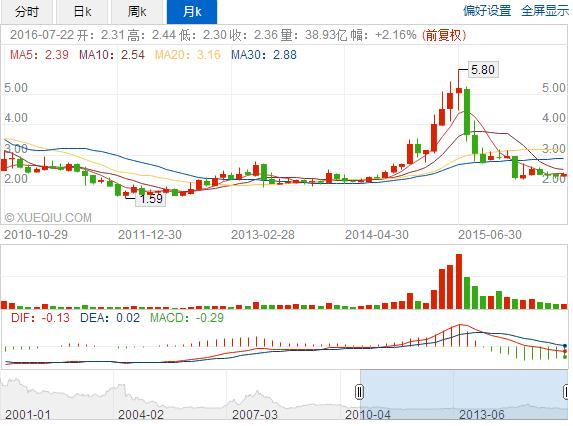Select the 月k monthly chart tab
Screen dimensions: 573x426
point(192,12)
